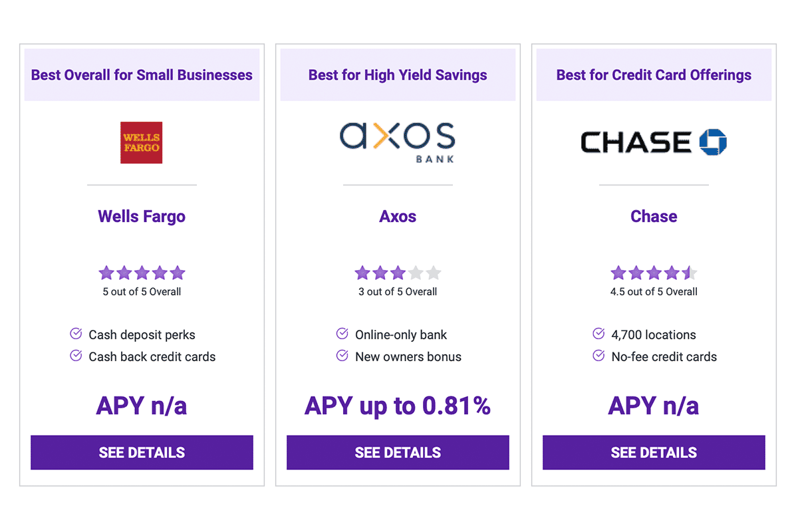Click the checkmark beside New owners bonus

click(342, 356)
